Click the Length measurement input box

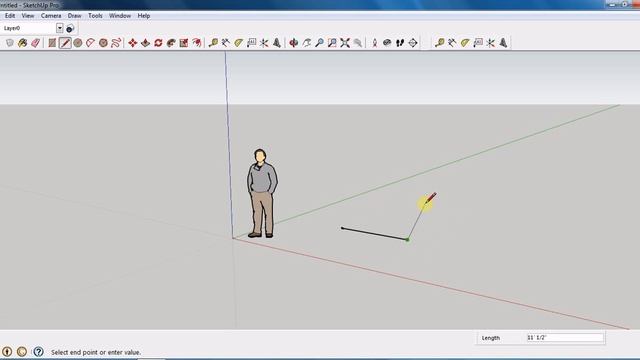coord(565,338)
